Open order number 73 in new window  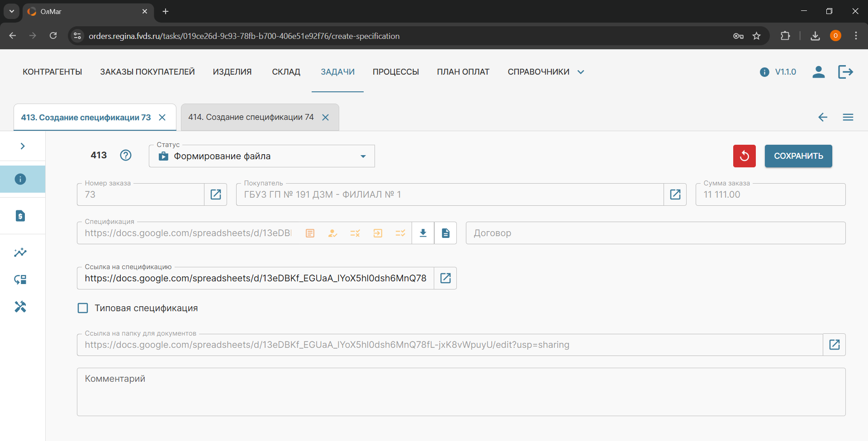(x=216, y=194)
